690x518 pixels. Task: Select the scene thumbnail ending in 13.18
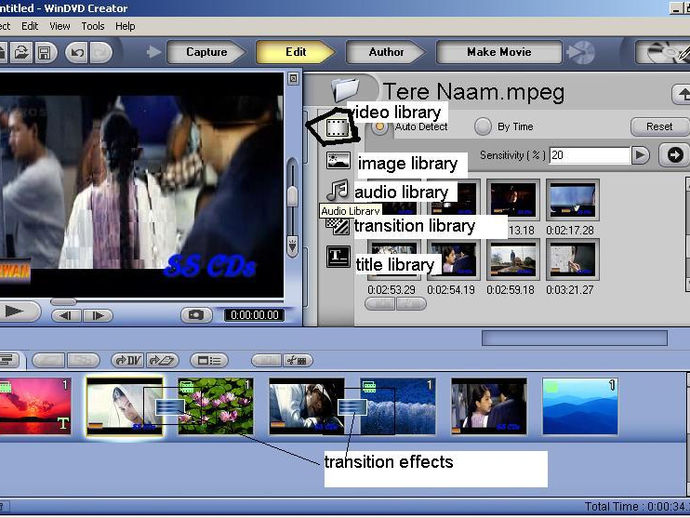tap(513, 200)
